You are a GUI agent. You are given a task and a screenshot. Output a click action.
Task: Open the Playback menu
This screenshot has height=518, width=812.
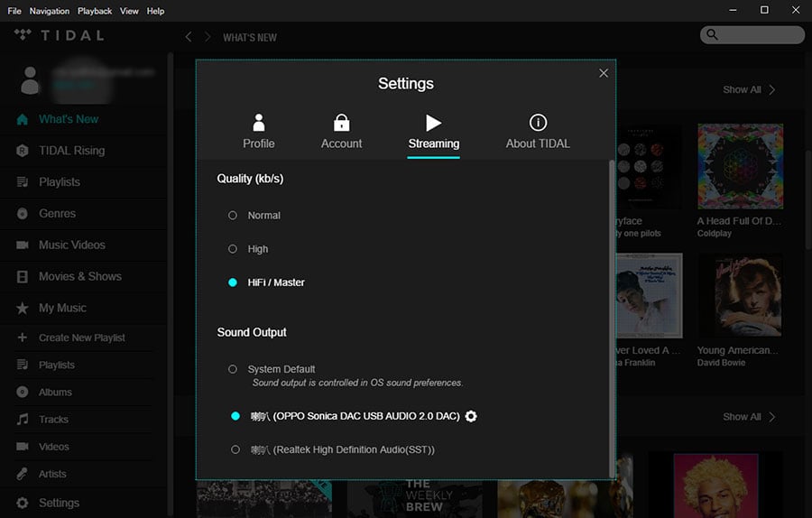point(95,11)
